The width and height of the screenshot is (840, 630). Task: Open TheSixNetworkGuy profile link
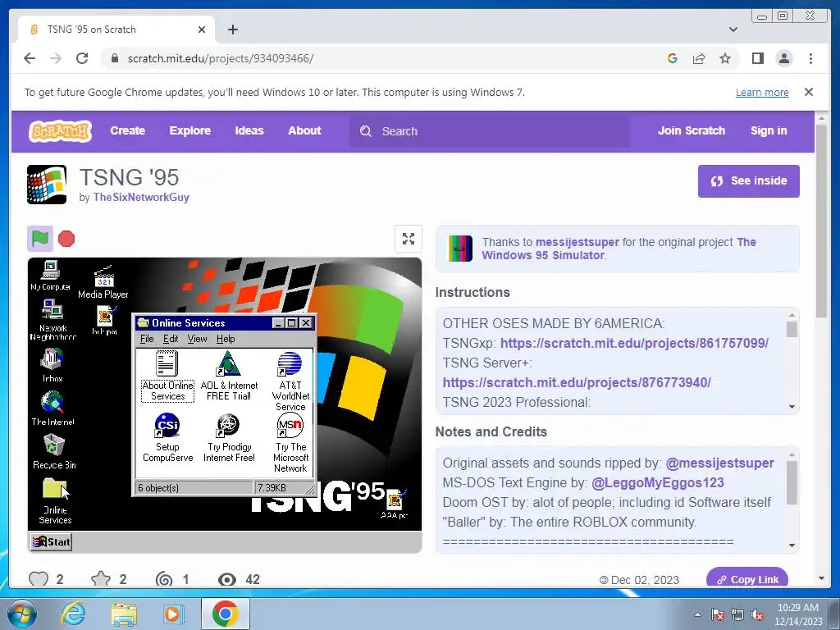[141, 197]
